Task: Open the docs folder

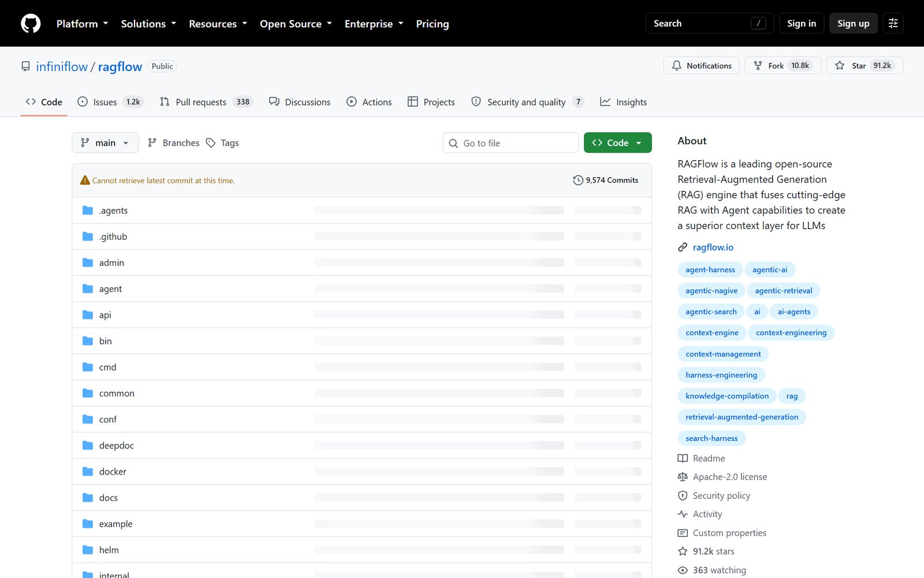Action: [109, 498]
